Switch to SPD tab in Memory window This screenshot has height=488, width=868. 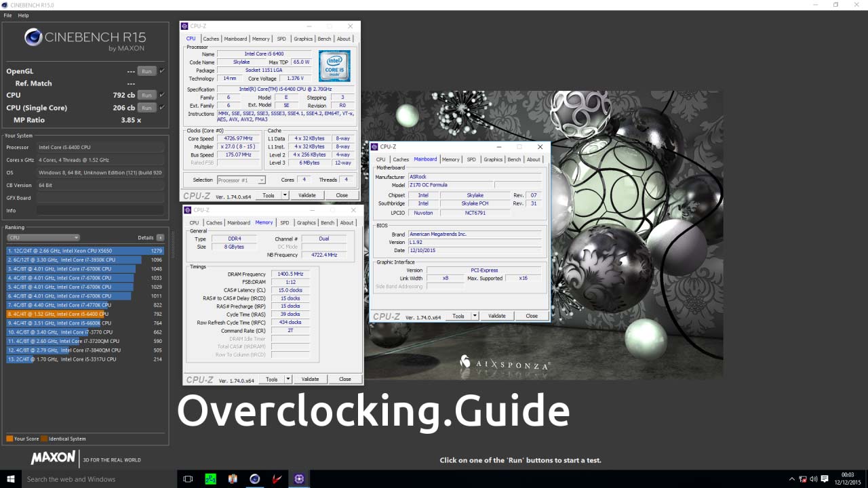point(284,222)
